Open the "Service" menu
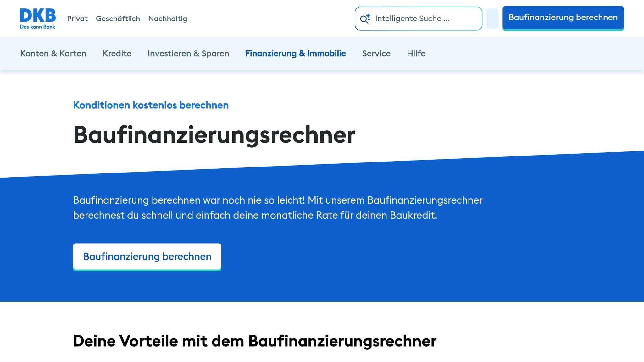 (376, 53)
